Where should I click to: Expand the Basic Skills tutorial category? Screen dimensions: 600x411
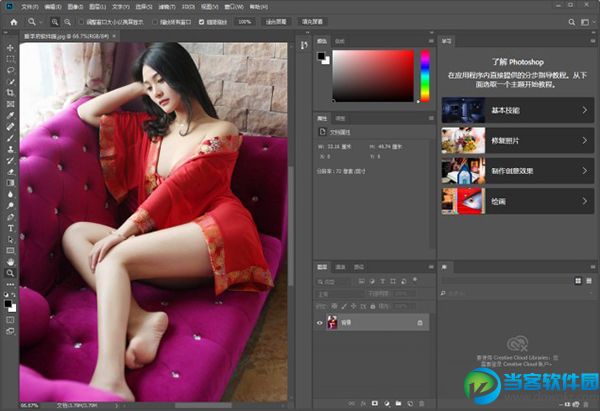(517, 110)
